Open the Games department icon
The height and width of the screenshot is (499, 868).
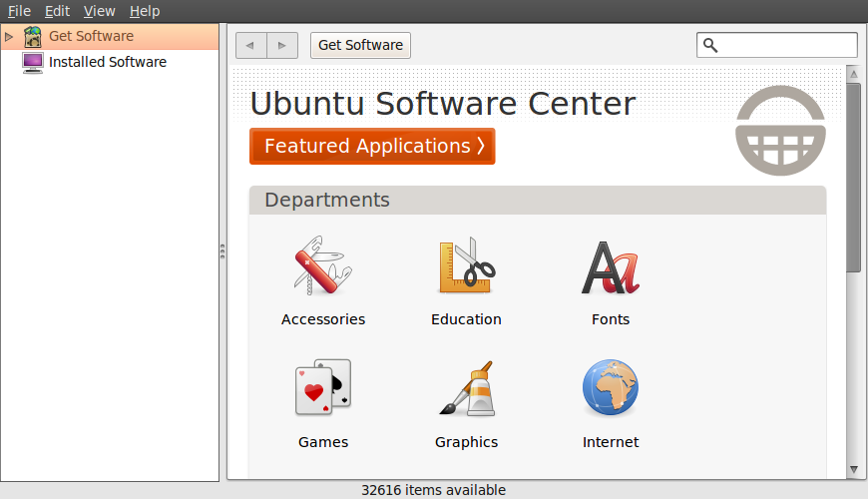pos(322,388)
